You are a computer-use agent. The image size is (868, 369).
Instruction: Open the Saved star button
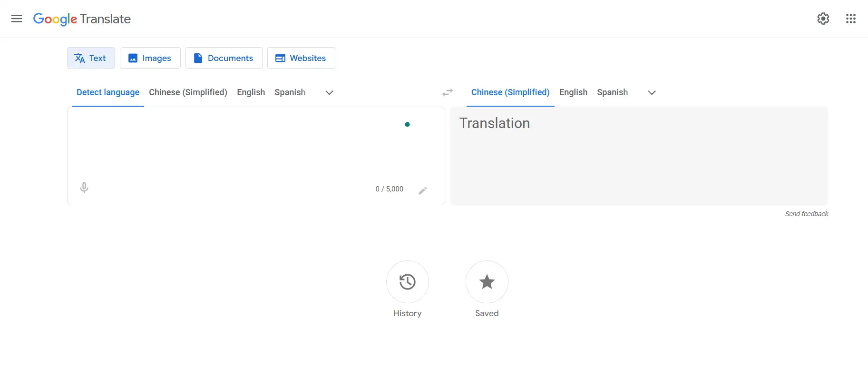pos(487,282)
